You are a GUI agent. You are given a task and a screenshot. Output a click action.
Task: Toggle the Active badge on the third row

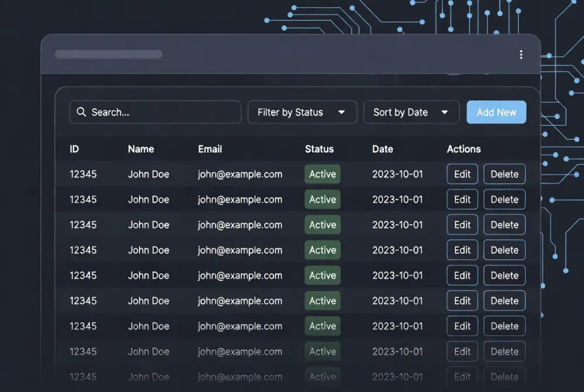click(x=322, y=224)
